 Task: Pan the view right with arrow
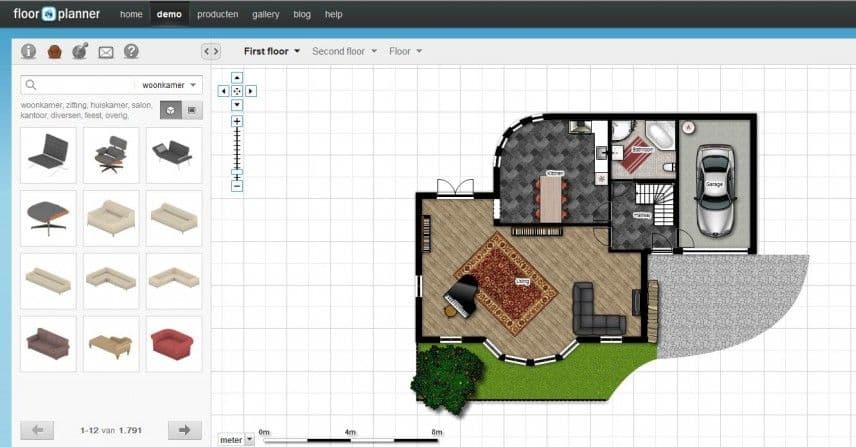(251, 91)
